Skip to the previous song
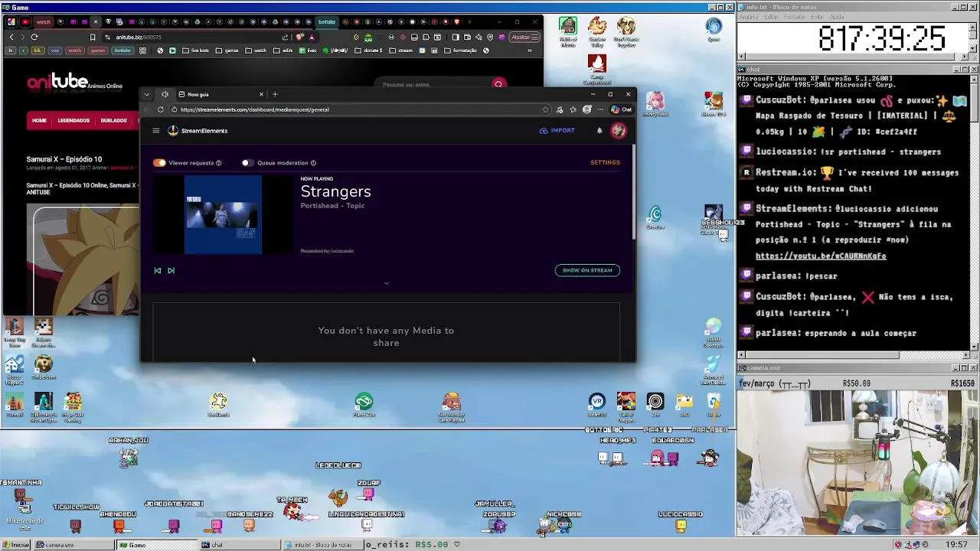 158,270
